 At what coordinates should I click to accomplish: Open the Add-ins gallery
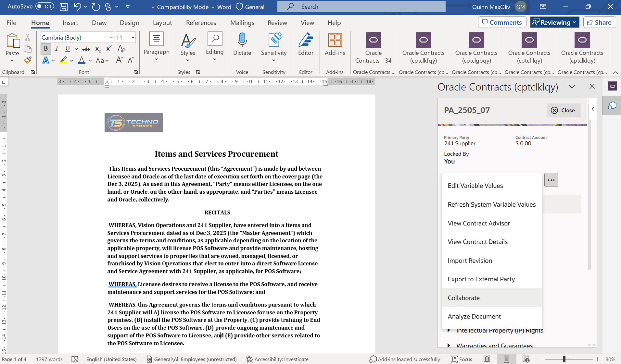pos(335,44)
